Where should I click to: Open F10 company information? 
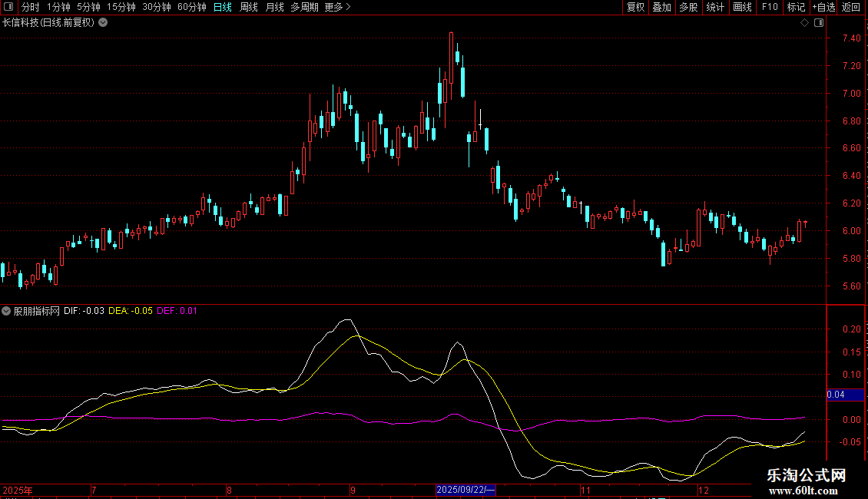(770, 7)
